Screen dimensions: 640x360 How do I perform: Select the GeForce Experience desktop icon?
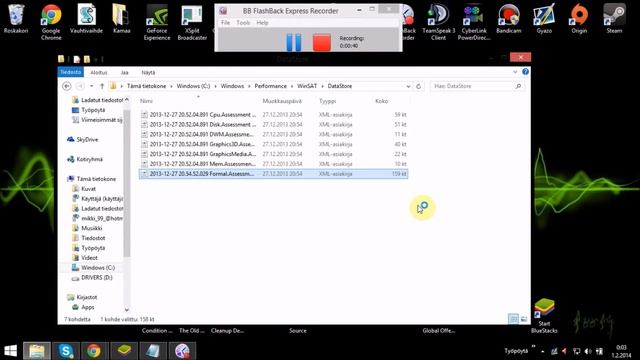[157, 22]
